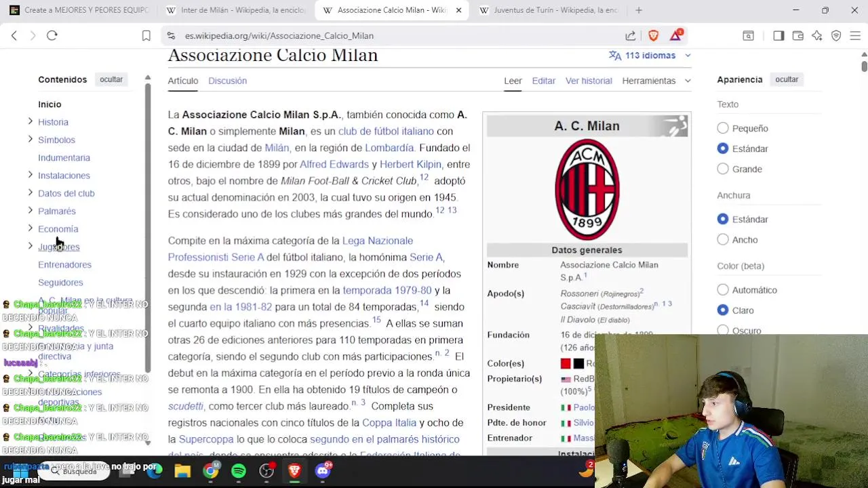Open the Brave Wallet icon
Screen dimensions: 868x488
798,36
